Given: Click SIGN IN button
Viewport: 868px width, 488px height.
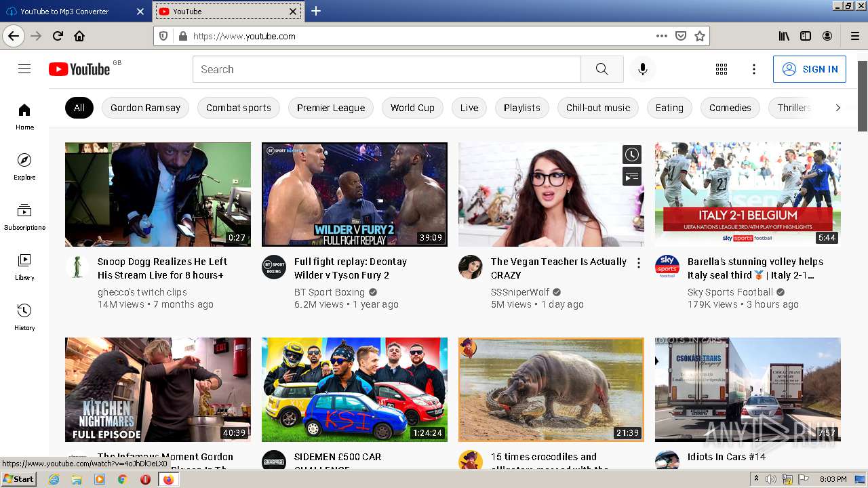Looking at the screenshot, I should [x=810, y=69].
